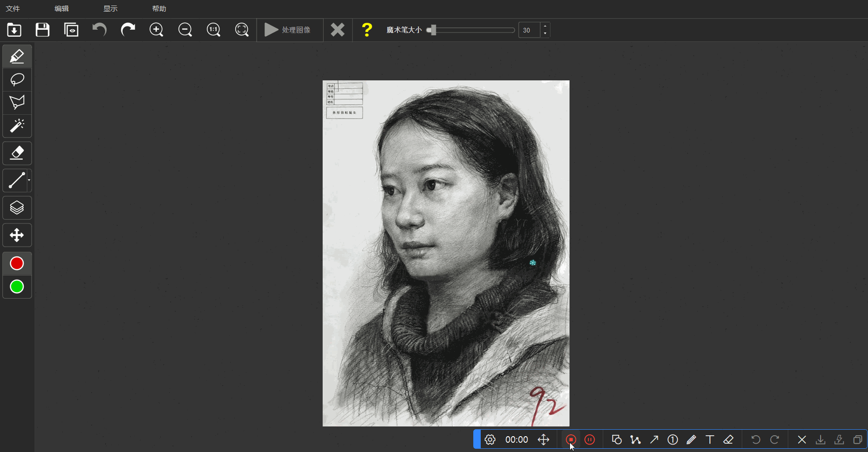
Task: Open the 文件 menu
Action: (x=13, y=9)
